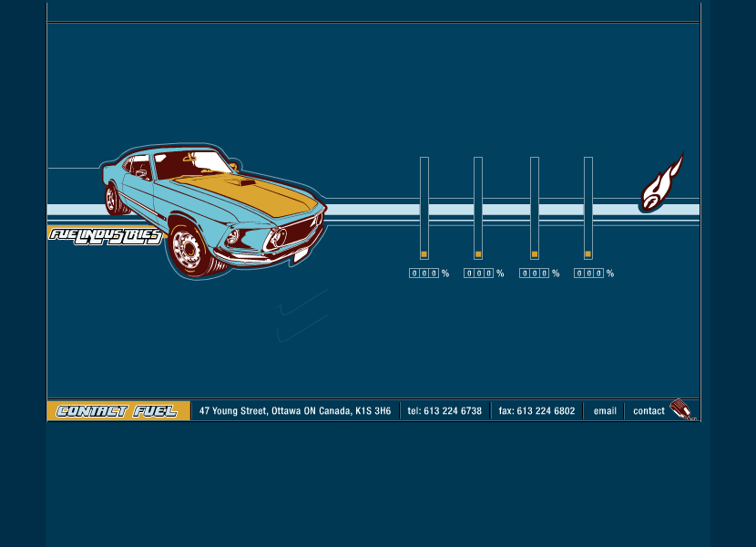Click the first gauge's orange slider handle
756x547 pixels.
point(424,254)
